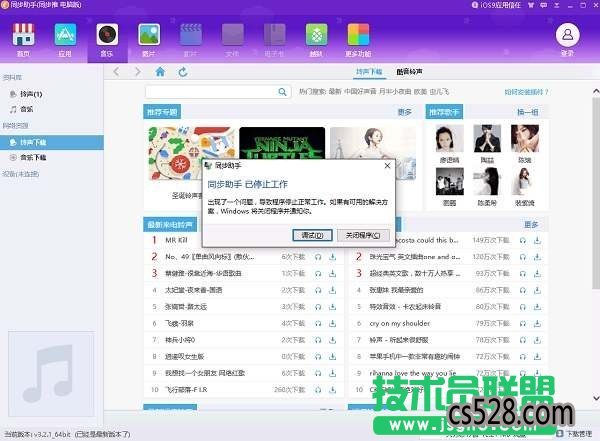Switch to the 酷音铃声 tab
This screenshot has width=600, height=441.
[x=409, y=72]
